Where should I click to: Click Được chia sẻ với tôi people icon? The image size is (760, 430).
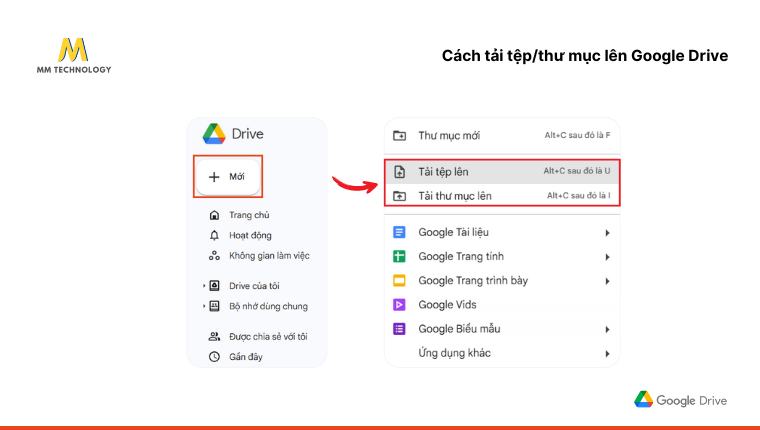click(x=214, y=336)
